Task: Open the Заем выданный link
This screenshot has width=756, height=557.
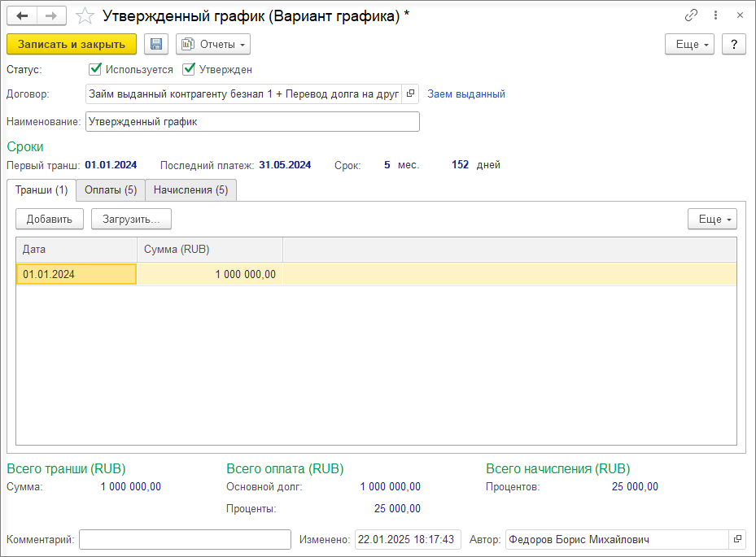Action: tap(466, 94)
